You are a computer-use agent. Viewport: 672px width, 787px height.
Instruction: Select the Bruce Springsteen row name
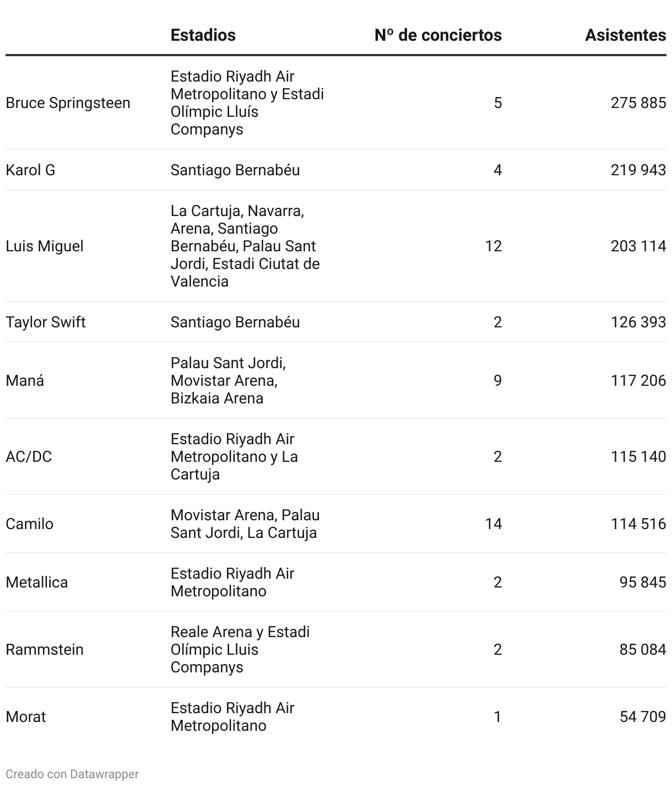(68, 103)
